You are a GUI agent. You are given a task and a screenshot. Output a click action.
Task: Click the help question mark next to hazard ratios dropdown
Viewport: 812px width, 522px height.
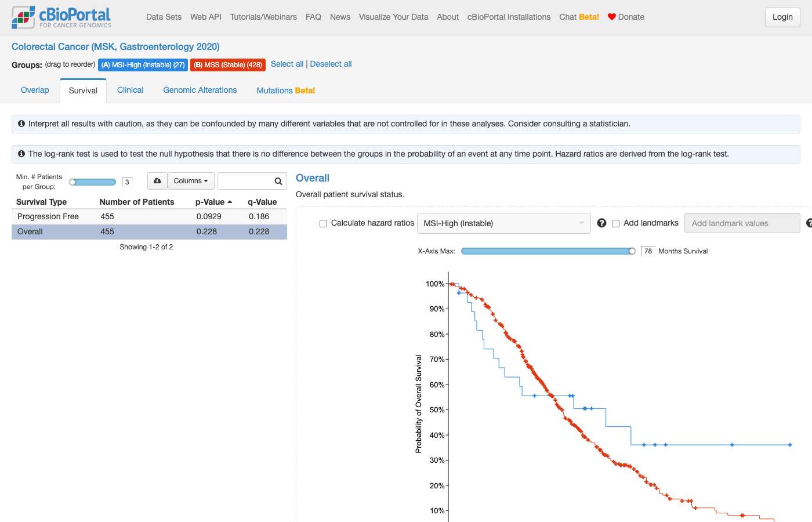pos(601,223)
